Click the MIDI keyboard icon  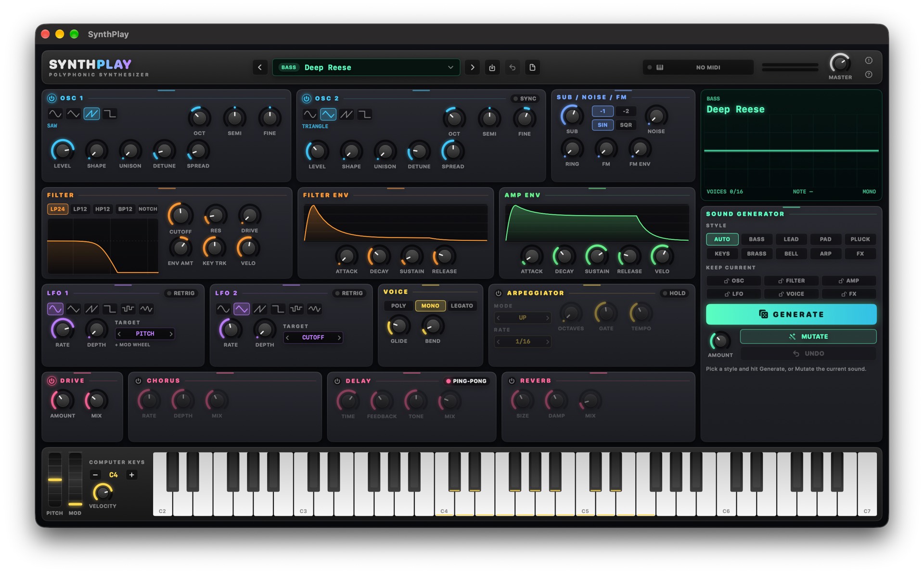coord(660,67)
